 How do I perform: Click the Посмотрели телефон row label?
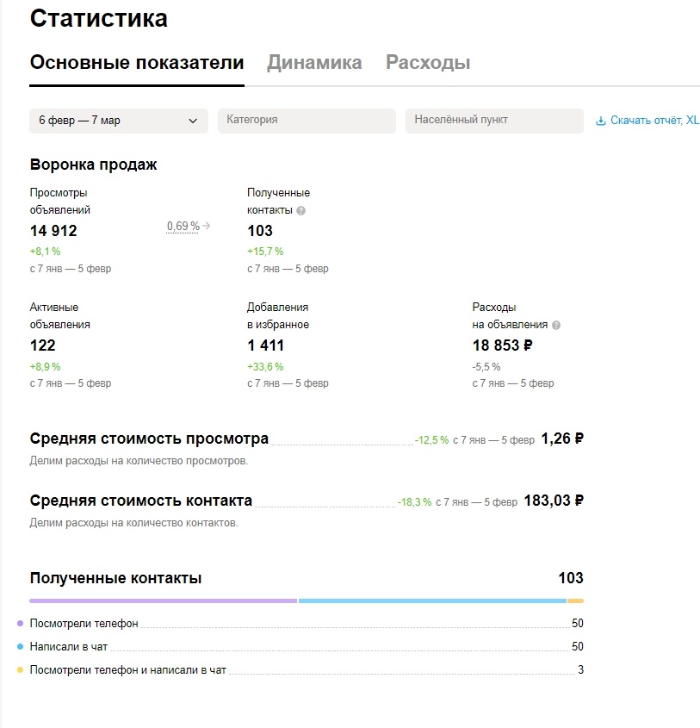(x=84, y=624)
